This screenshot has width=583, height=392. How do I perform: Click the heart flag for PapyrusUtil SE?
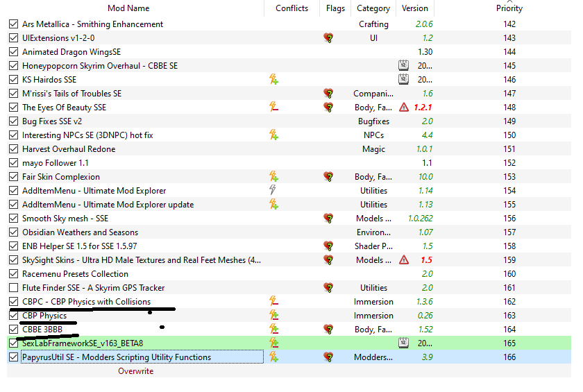click(328, 357)
